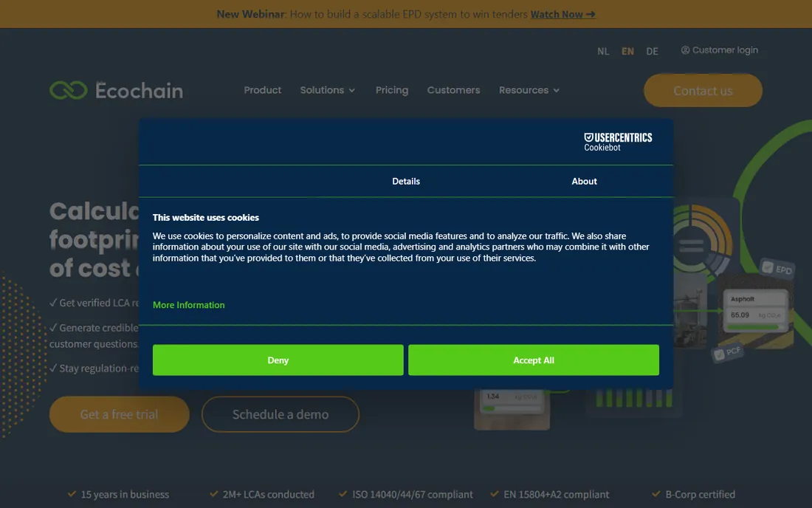The width and height of the screenshot is (812, 508).
Task: Click "15 years in business" text
Action: [125, 495]
